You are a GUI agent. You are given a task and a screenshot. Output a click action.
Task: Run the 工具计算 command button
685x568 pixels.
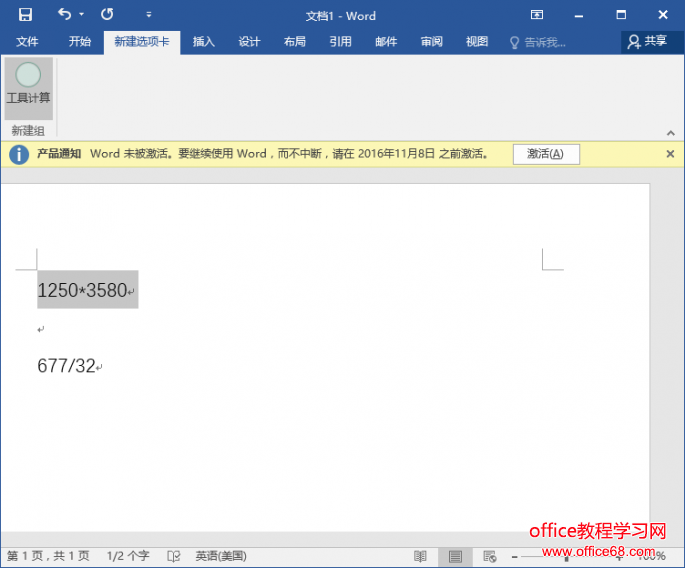coord(28,88)
